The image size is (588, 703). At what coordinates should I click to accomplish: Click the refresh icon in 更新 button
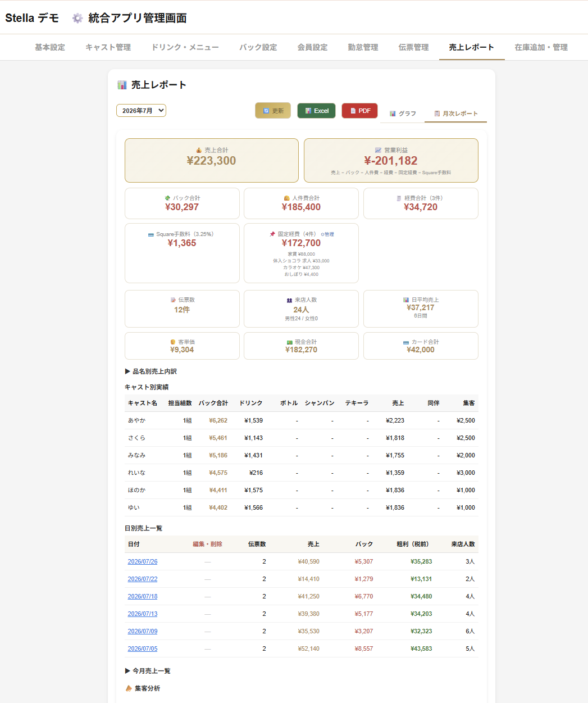(x=266, y=111)
